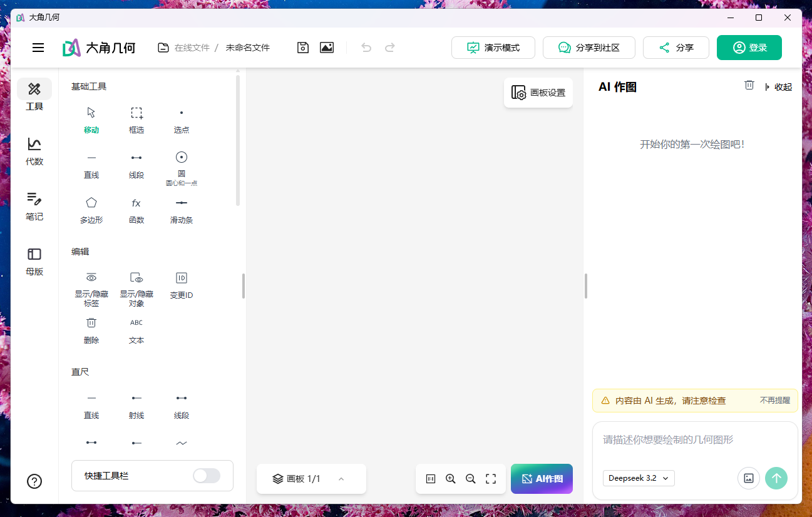Choose the 线段 segment tool in 基础工具
This screenshot has width=812, height=517.
[x=136, y=164]
